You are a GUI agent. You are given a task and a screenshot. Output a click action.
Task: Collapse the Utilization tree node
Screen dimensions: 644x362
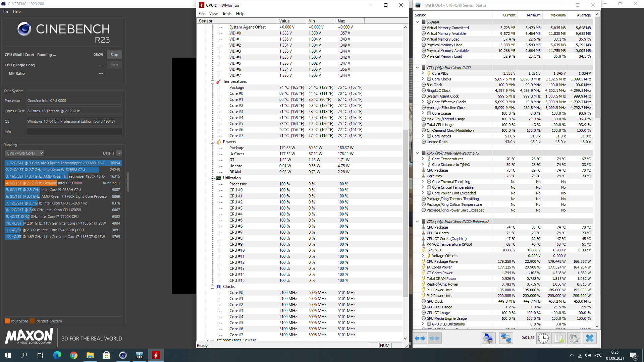click(212, 178)
